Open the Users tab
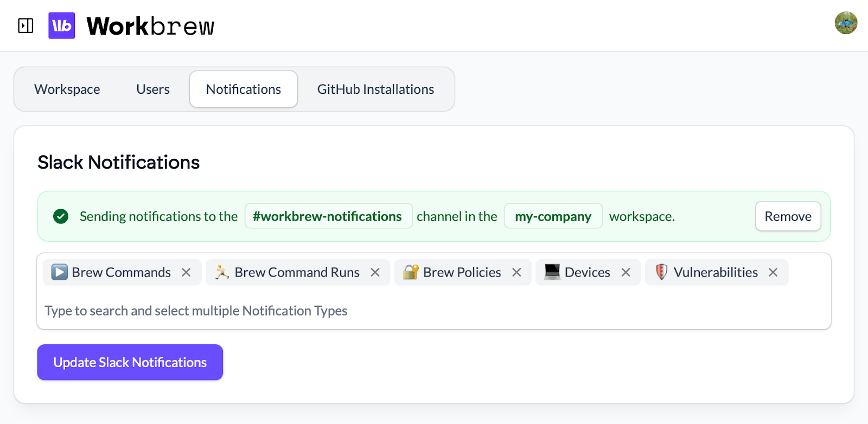Screen dimensions: 868x424 pyautogui.click(x=153, y=89)
